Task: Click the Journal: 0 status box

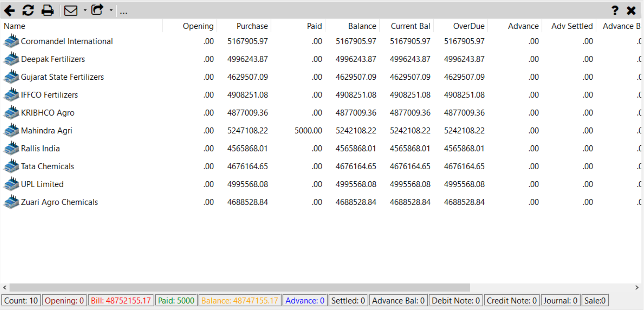Action: coord(560,300)
